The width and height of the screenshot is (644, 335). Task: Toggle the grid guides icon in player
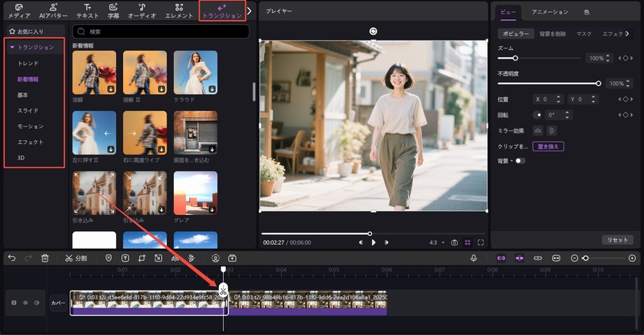point(468,242)
